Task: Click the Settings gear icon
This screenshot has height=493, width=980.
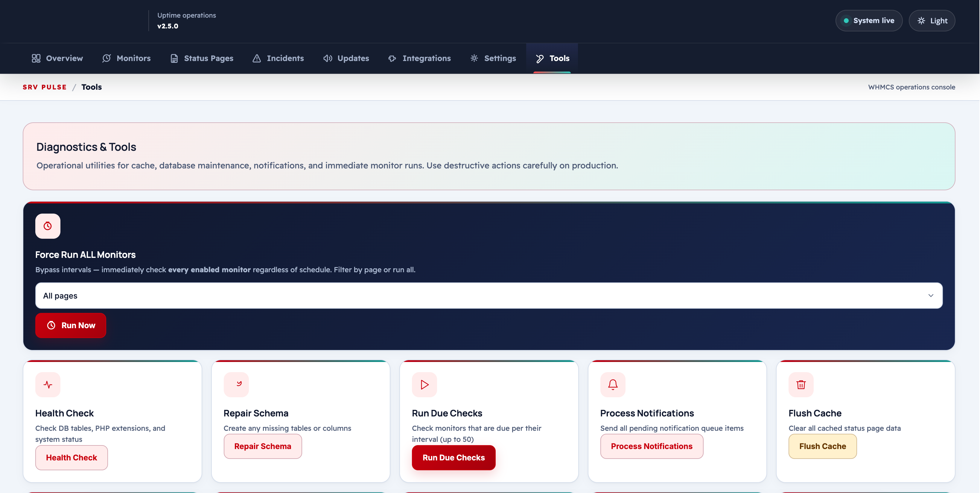Action: tap(474, 58)
